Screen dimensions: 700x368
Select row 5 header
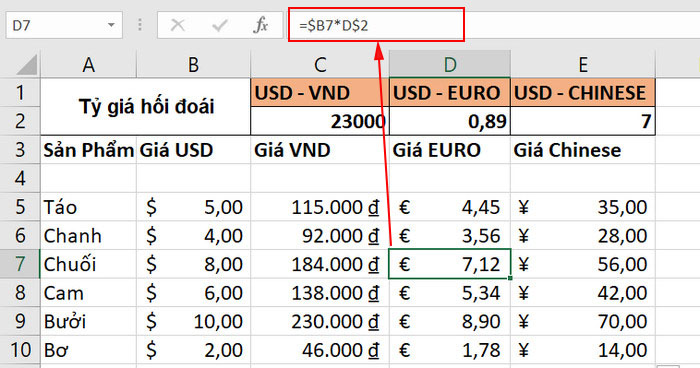tap(20, 207)
